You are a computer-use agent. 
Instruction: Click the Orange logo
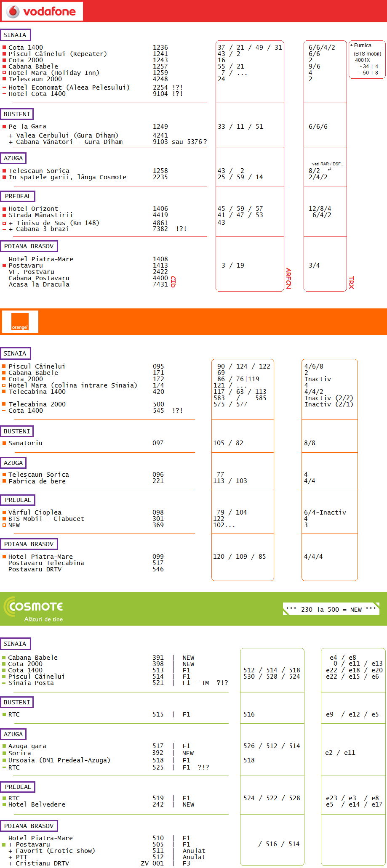20,321
